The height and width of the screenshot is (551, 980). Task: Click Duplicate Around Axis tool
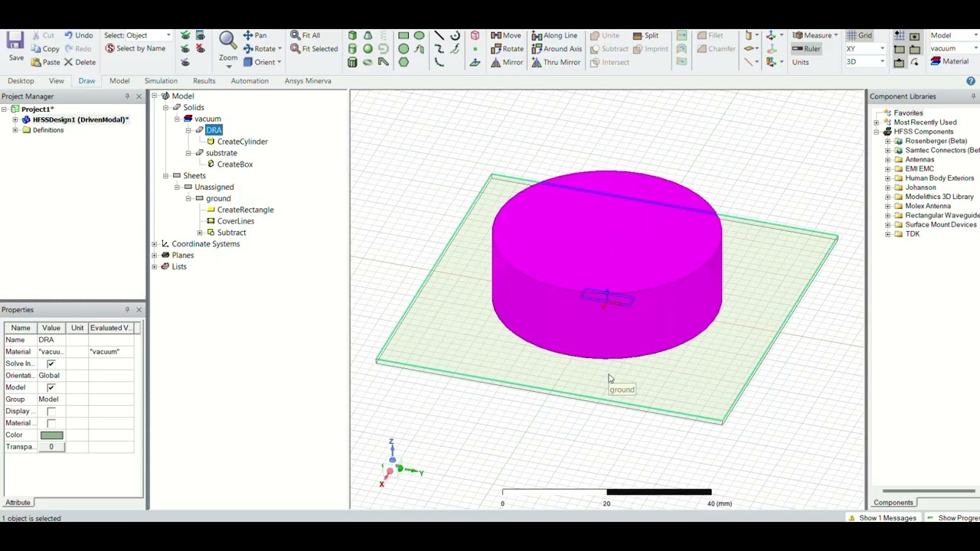(x=557, y=49)
